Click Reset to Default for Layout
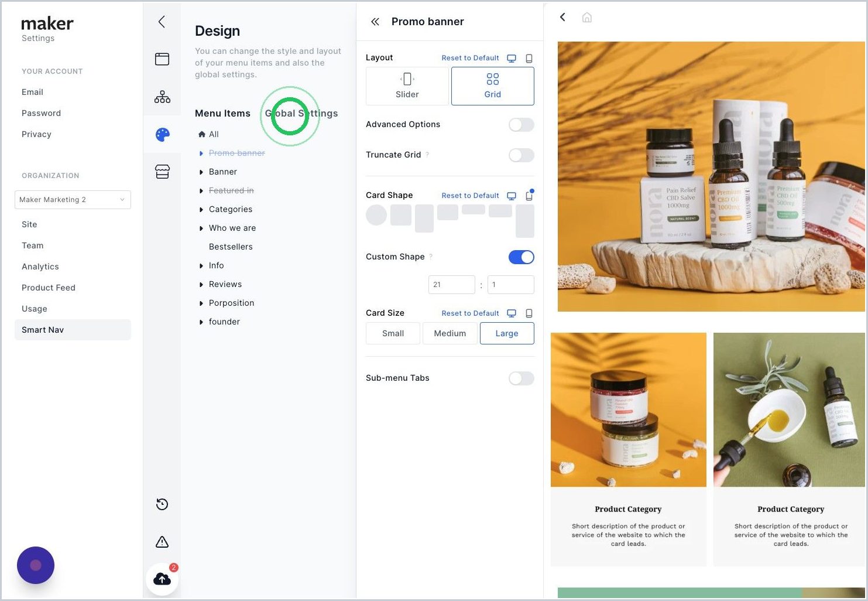The width and height of the screenshot is (868, 601). 470,58
